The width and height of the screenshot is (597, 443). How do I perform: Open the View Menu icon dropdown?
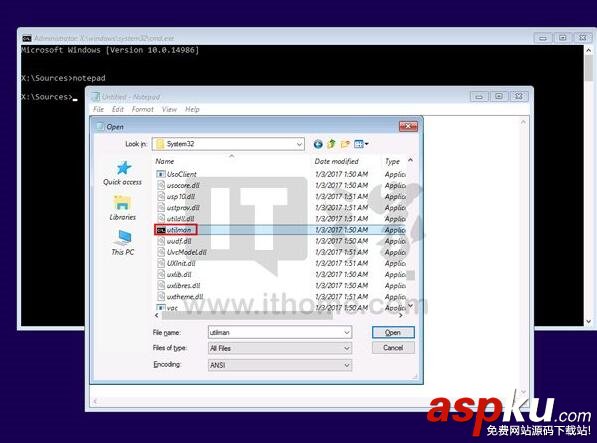tap(361, 144)
